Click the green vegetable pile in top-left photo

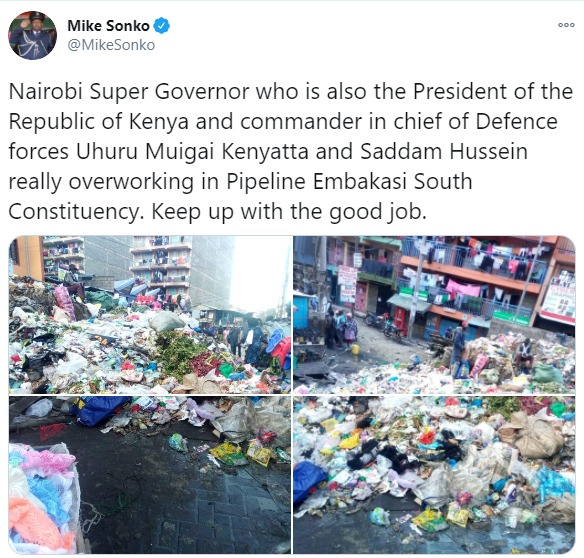[x=178, y=352]
